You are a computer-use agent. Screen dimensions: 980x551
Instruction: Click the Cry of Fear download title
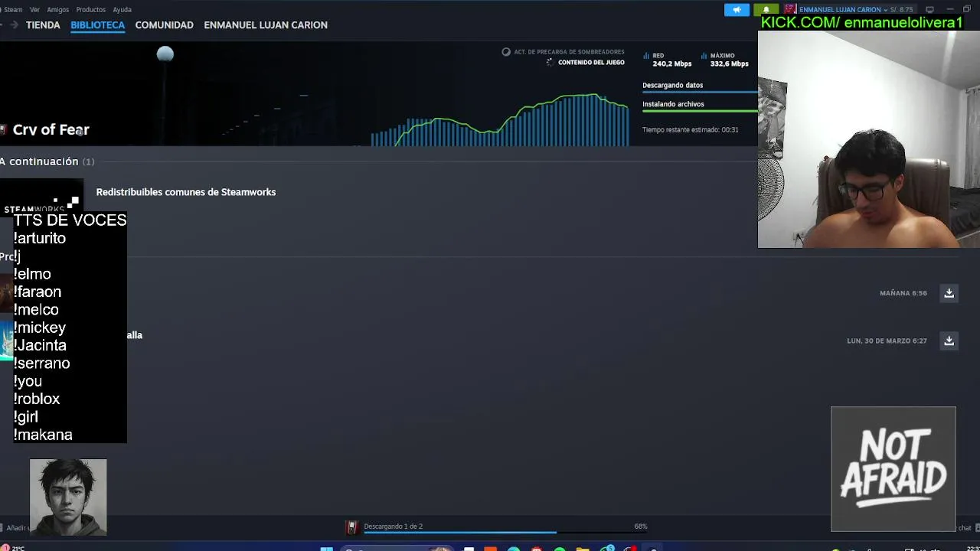[x=51, y=129]
